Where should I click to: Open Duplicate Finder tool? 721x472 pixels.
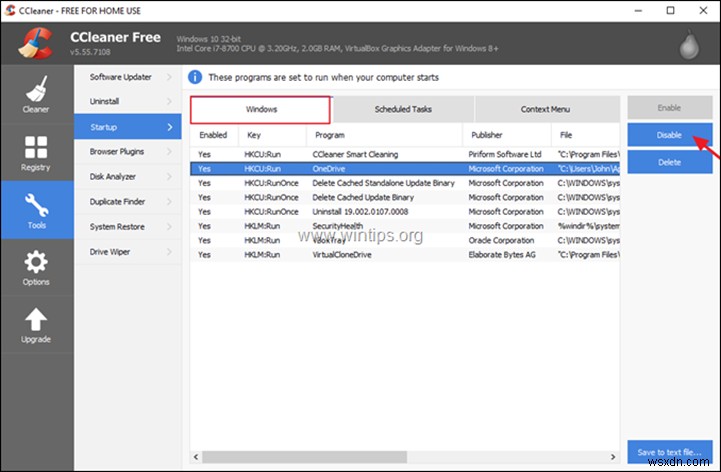(128, 201)
